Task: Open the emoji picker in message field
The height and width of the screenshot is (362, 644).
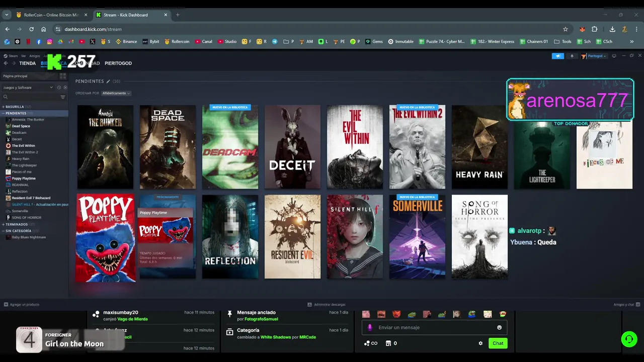Action: coord(500,327)
